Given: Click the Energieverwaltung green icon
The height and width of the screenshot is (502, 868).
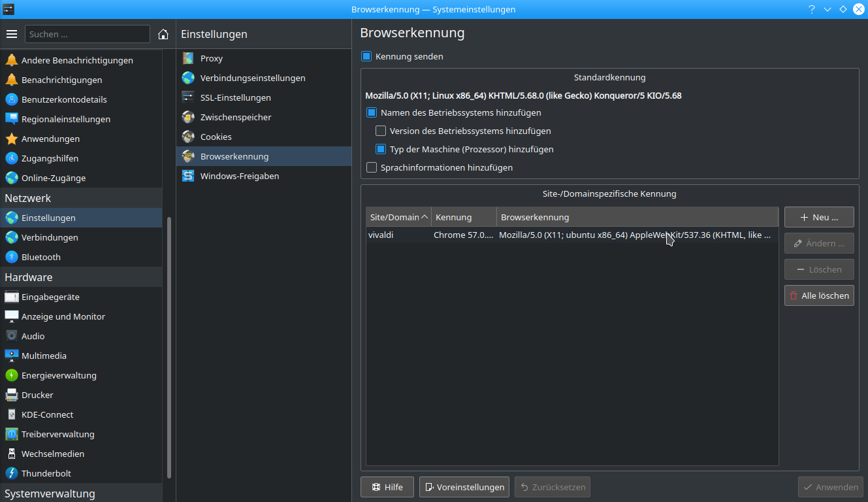Looking at the screenshot, I should (12, 375).
